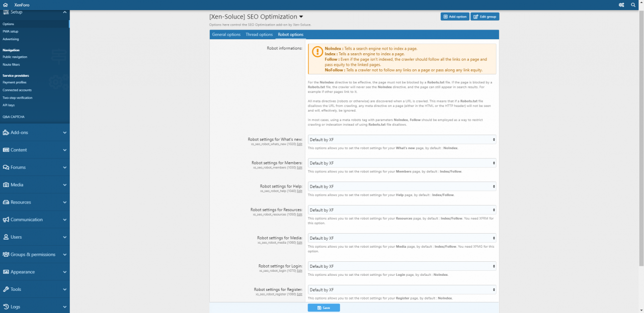Expand the Media section chevron
Image resolution: width=644 pixels, height=313 pixels.
pos(65,185)
